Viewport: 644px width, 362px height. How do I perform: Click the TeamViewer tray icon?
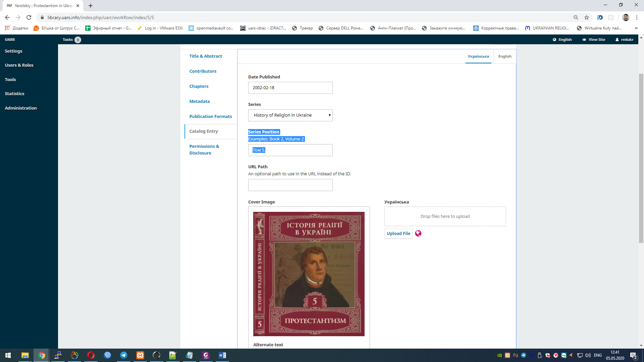564,355
